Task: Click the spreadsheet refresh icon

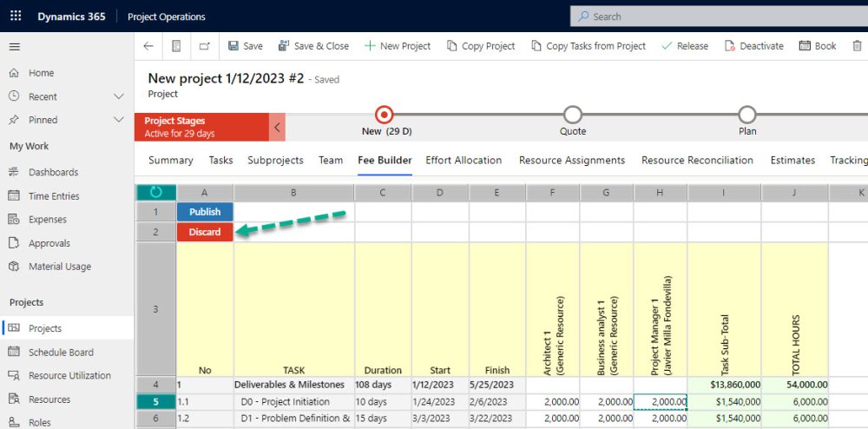Action: (156, 192)
